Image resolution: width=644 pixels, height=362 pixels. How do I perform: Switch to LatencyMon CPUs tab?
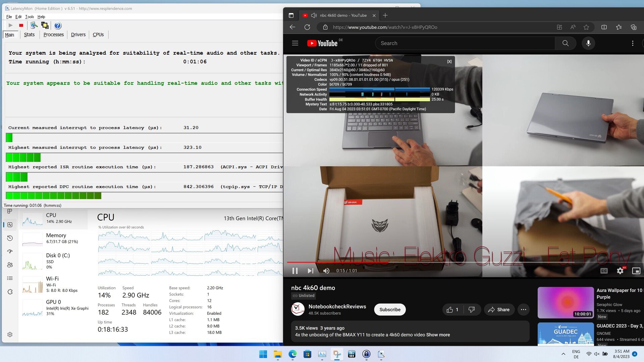98,35
